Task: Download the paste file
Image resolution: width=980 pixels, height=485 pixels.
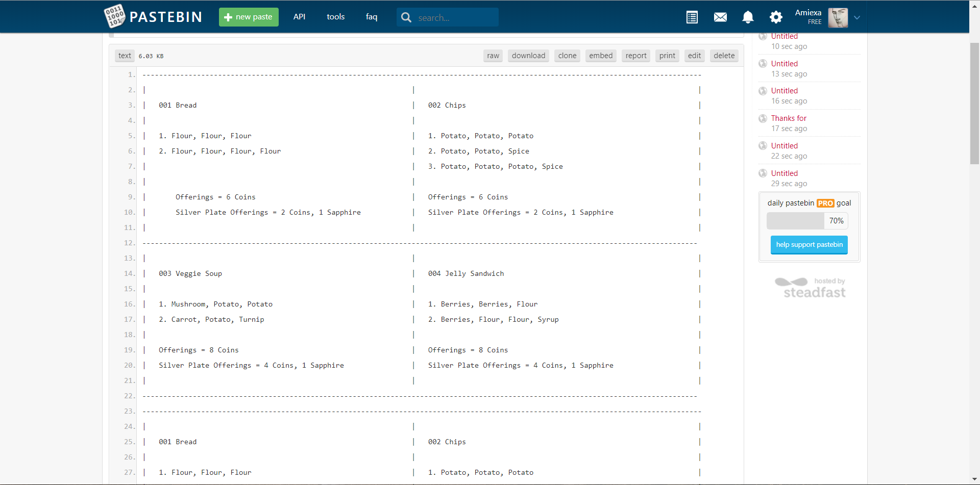Action: point(528,56)
